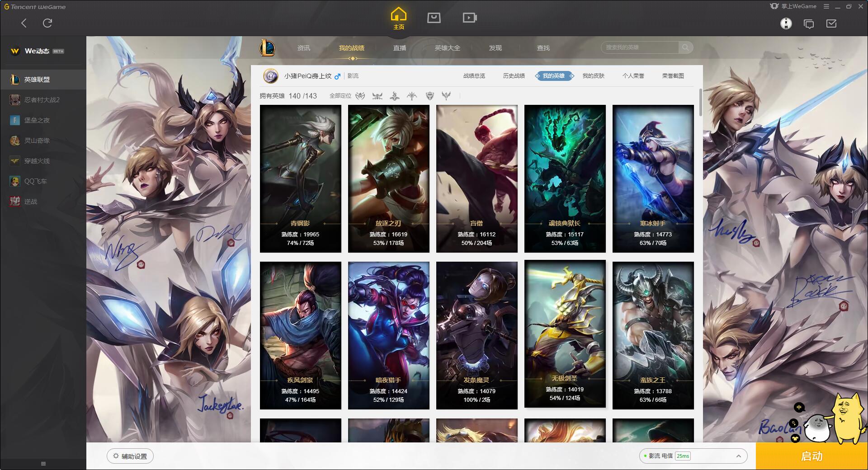Click the summoner profile avatar
The image size is (868, 470).
coord(271,76)
